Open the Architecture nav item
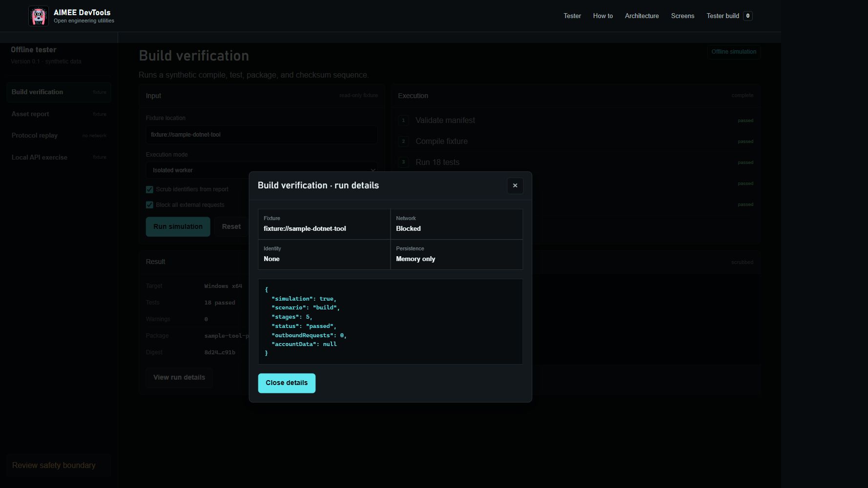The width and height of the screenshot is (868, 488). (641, 16)
